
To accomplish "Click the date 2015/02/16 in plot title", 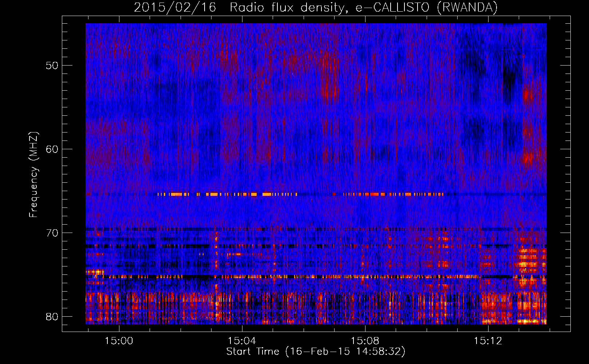I will tap(175, 8).
